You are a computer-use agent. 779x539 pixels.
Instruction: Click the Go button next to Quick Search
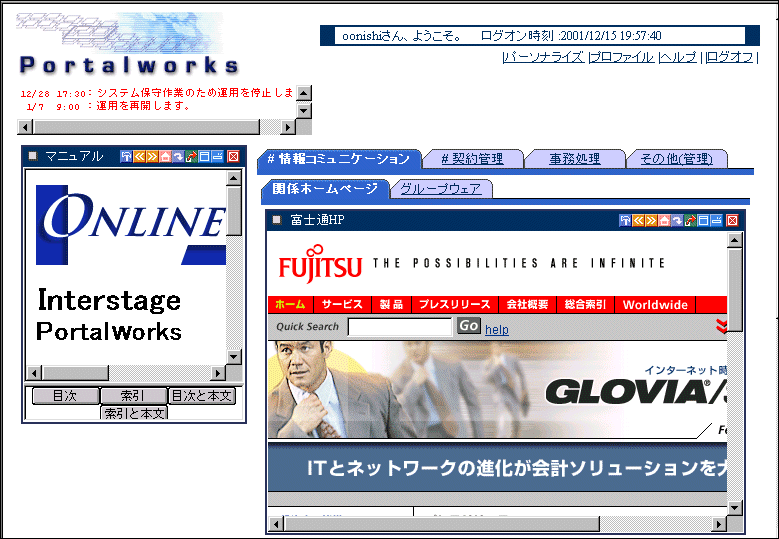[468, 326]
